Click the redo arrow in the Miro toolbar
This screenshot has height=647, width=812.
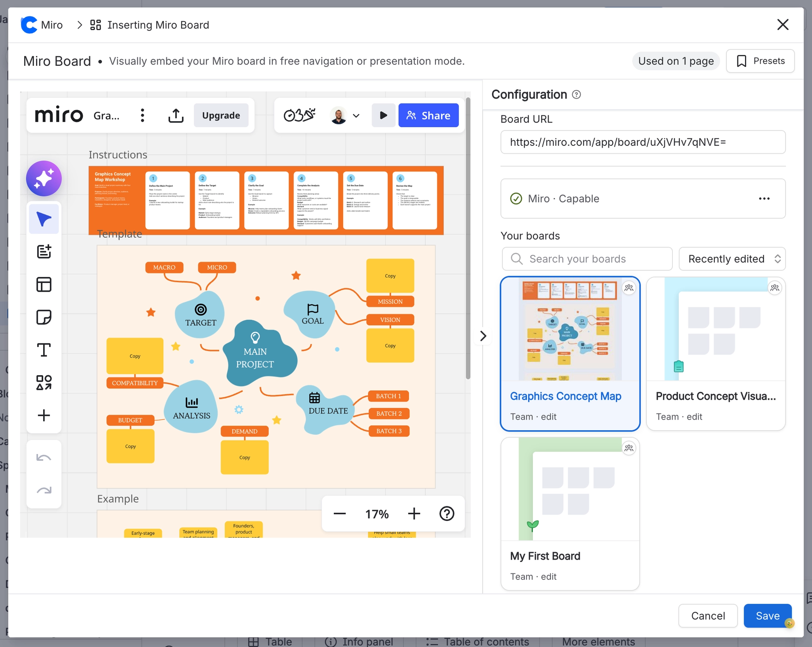coord(44,490)
